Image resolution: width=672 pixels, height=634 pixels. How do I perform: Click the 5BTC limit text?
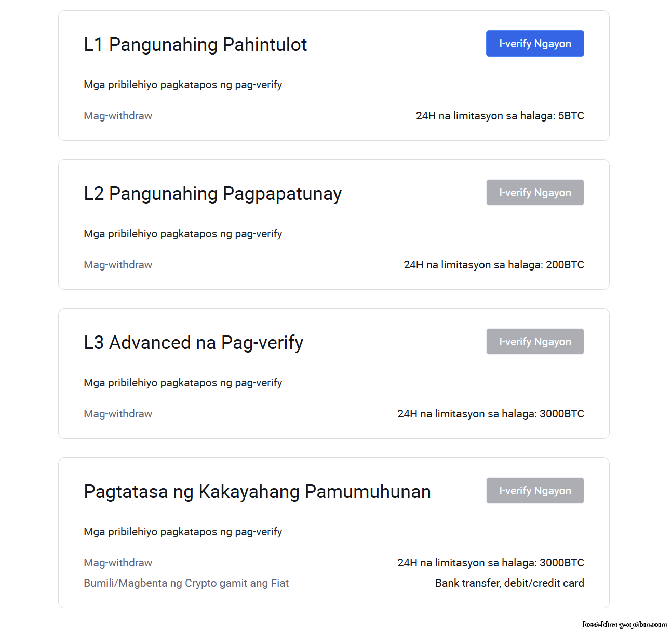pos(500,116)
